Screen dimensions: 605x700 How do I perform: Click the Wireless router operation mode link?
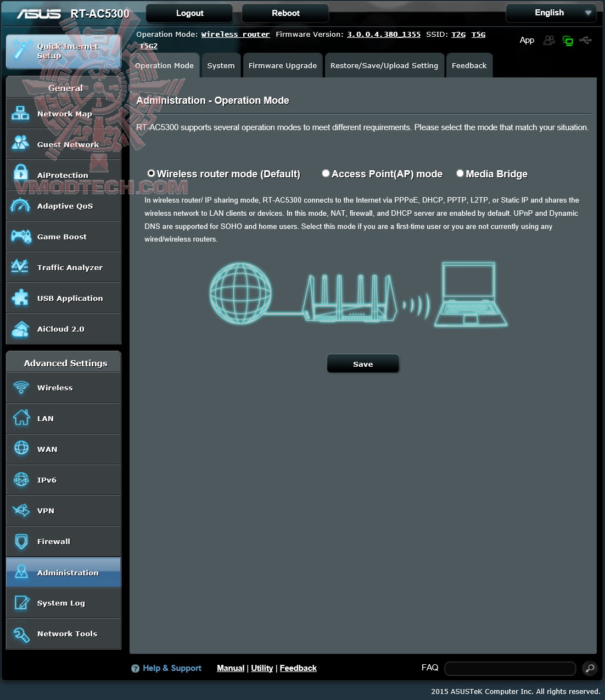coord(236,34)
